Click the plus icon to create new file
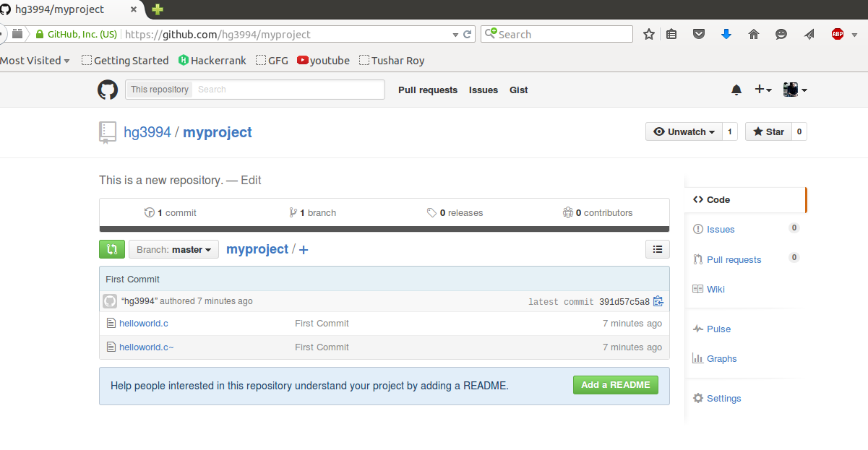Viewport: 868px width, 450px height. pos(304,250)
